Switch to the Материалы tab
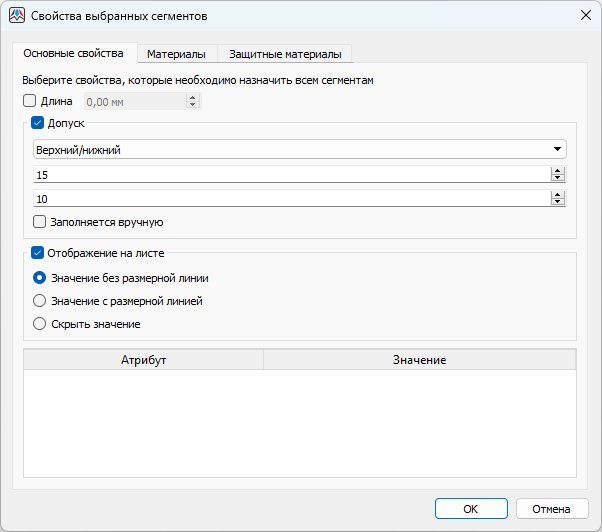 [x=176, y=54]
